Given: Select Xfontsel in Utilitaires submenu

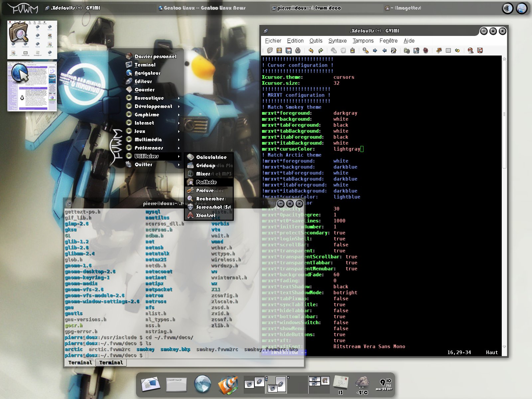Looking at the screenshot, I should click(209, 215).
